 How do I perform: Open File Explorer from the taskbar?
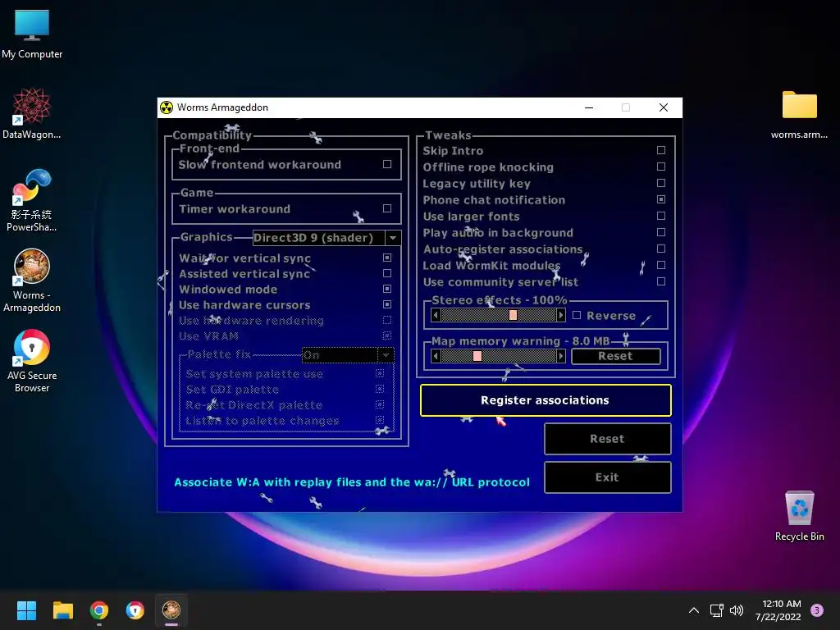click(x=62, y=610)
